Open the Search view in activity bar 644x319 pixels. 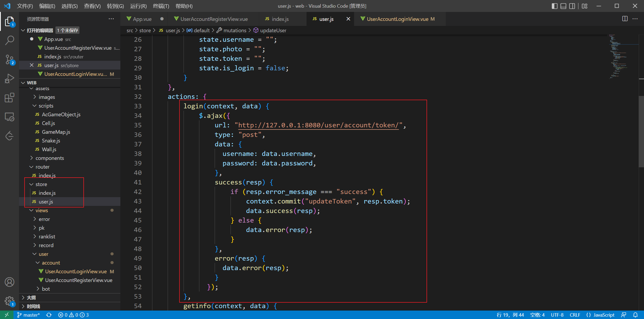click(10, 40)
